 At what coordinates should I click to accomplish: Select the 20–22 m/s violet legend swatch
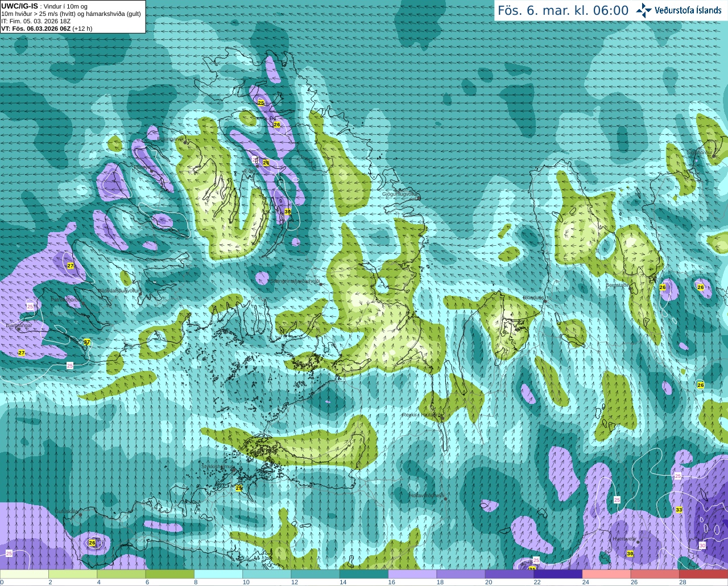[x=510, y=573]
